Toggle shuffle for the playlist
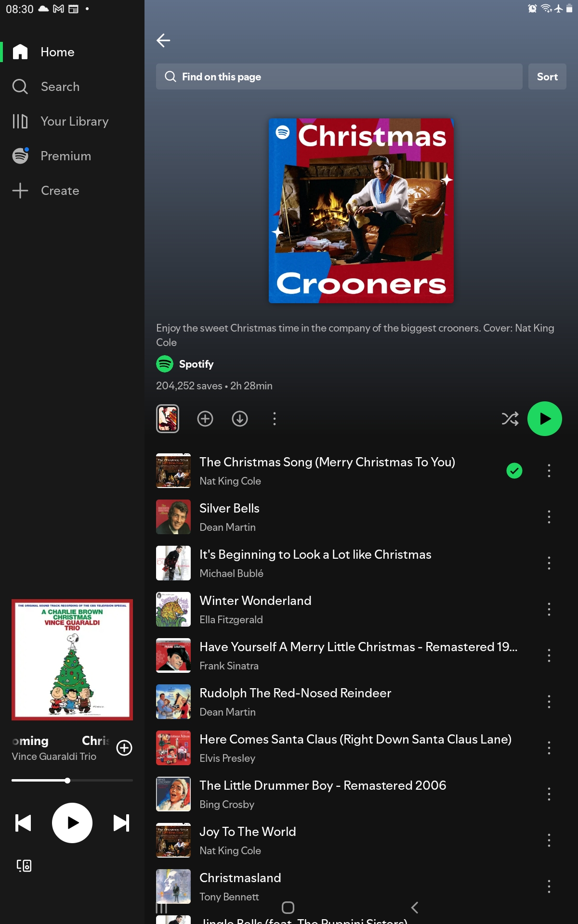Image resolution: width=578 pixels, height=924 pixels. click(x=510, y=419)
